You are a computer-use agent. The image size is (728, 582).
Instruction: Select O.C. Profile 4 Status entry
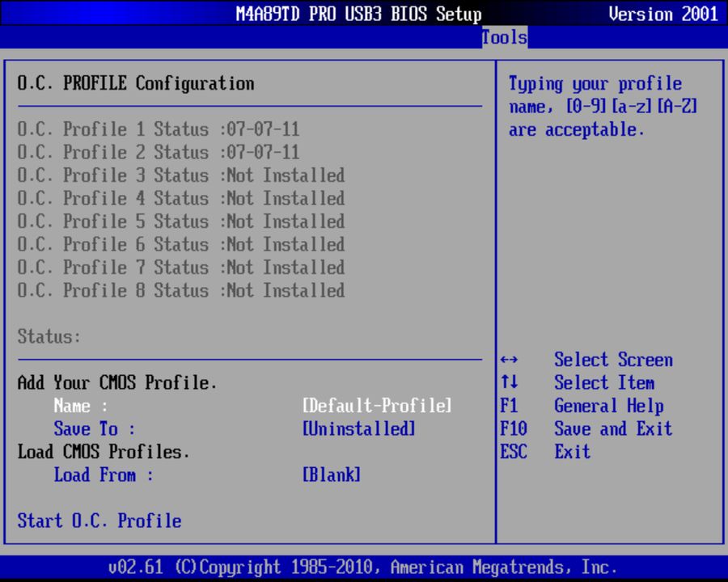[180, 198]
